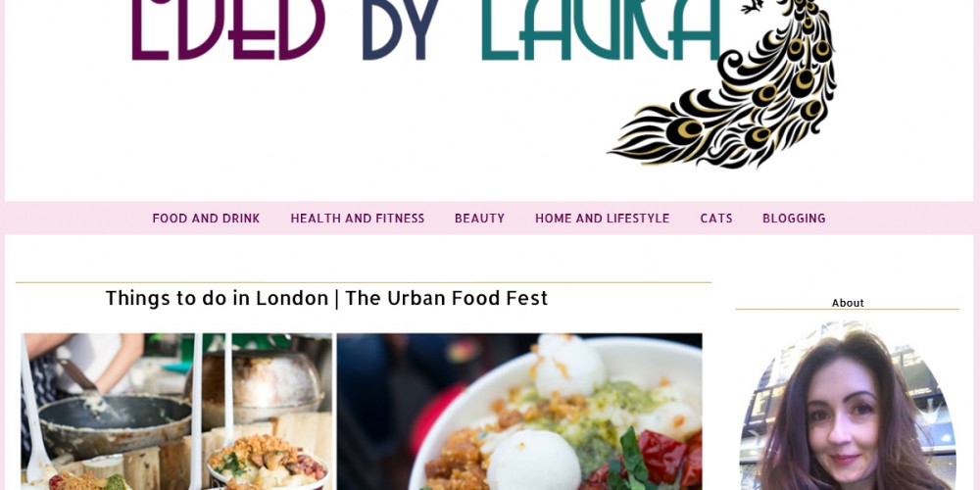Click the peacock's tail feather tips

point(644,144)
